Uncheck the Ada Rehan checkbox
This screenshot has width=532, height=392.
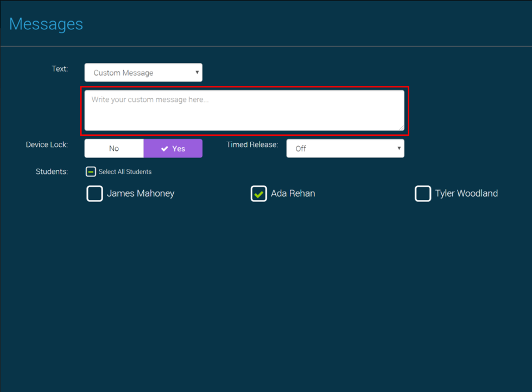pos(259,194)
